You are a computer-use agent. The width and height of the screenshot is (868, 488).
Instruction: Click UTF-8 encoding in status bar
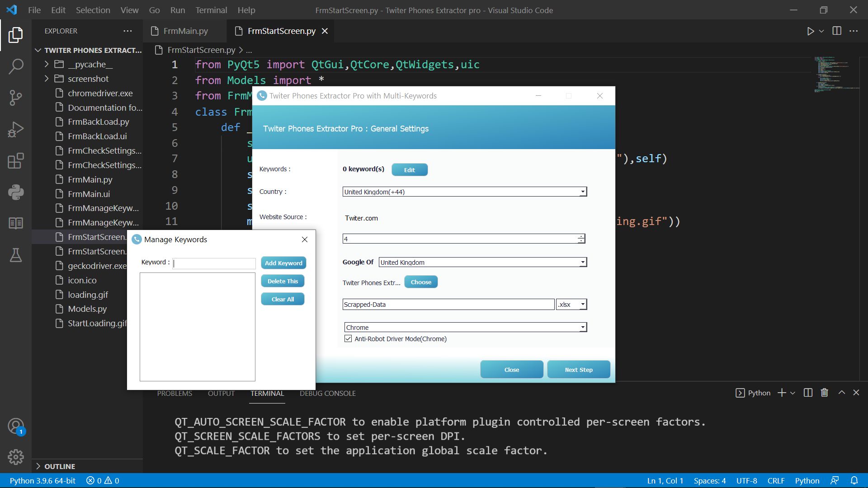click(746, 480)
